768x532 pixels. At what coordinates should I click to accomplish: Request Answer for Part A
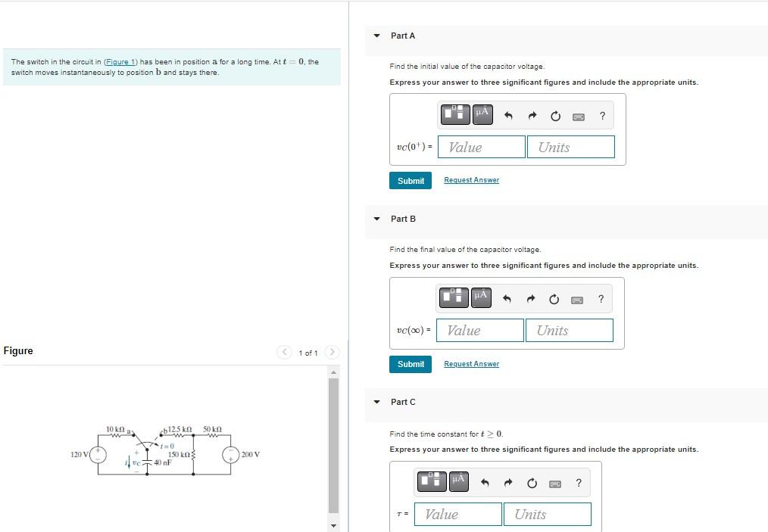coord(472,180)
